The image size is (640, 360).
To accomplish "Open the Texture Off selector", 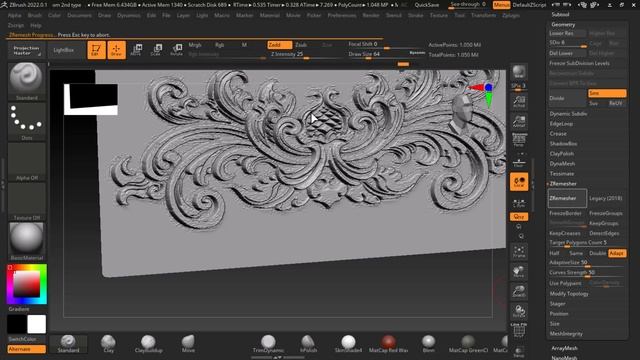I will (27, 202).
